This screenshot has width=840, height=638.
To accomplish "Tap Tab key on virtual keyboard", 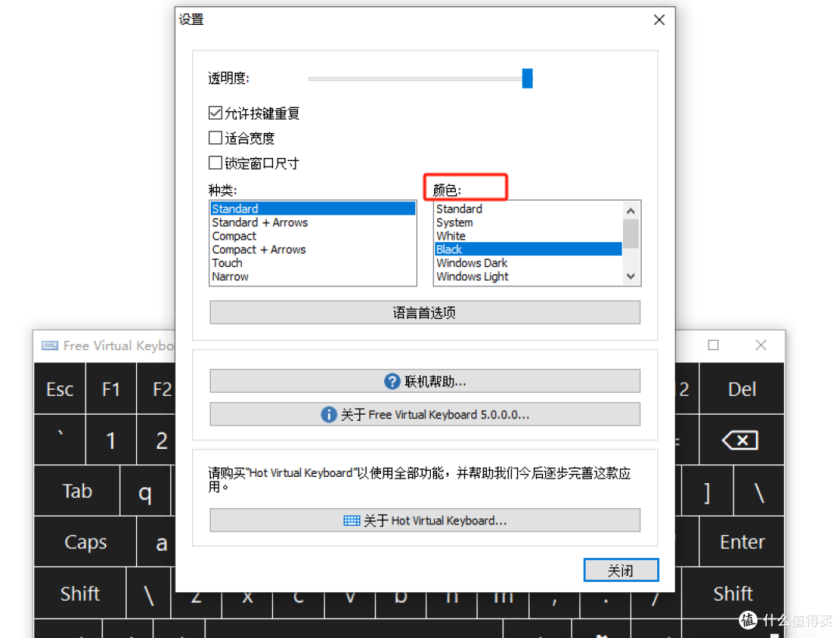I will (76, 491).
